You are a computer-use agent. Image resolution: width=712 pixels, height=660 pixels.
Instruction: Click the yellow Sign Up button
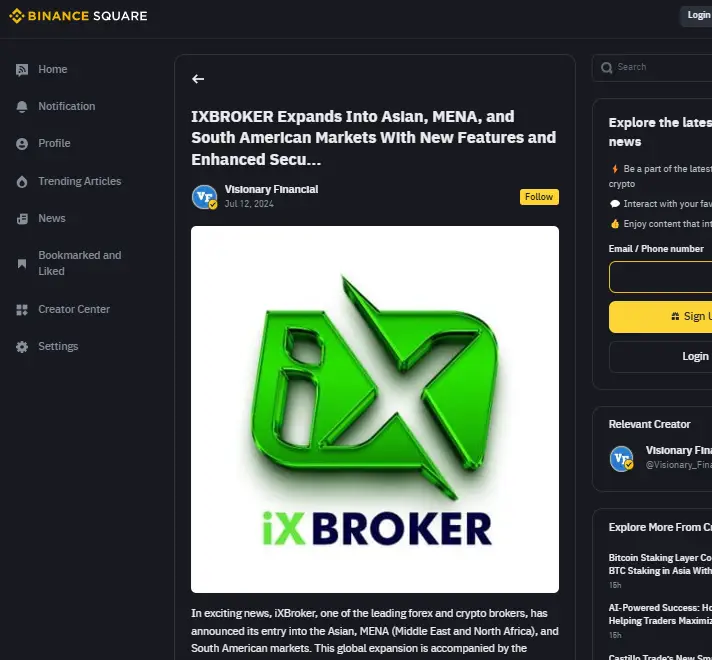[x=660, y=317]
